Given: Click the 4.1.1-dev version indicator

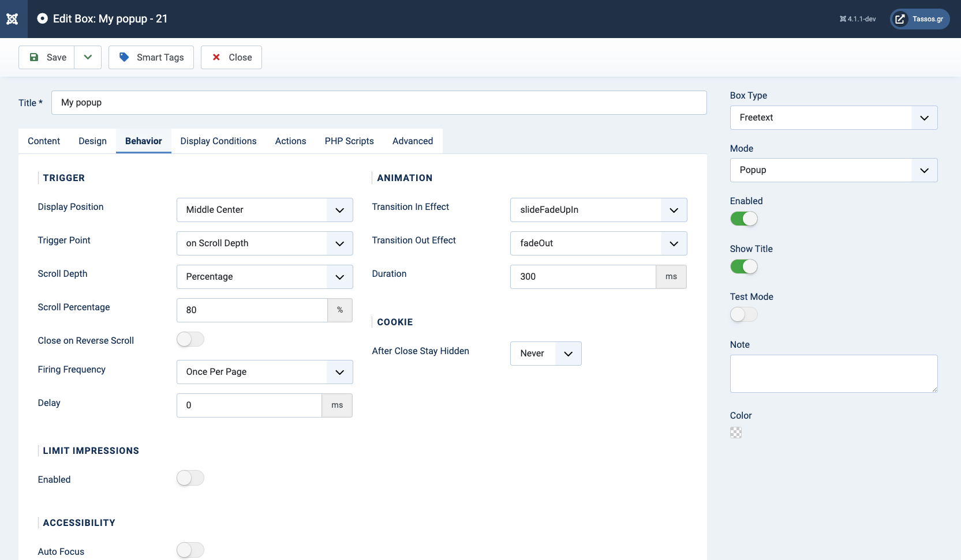Looking at the screenshot, I should point(858,19).
